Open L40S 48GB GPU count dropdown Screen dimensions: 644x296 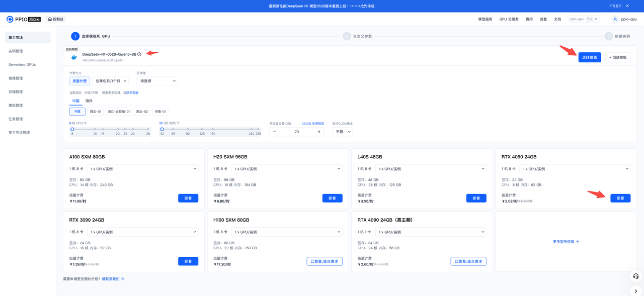(431, 169)
